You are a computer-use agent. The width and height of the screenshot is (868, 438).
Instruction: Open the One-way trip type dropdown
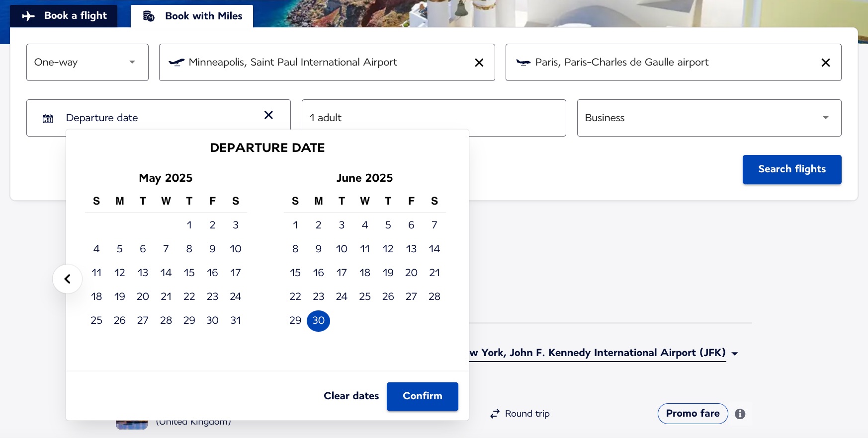pyautogui.click(x=87, y=62)
